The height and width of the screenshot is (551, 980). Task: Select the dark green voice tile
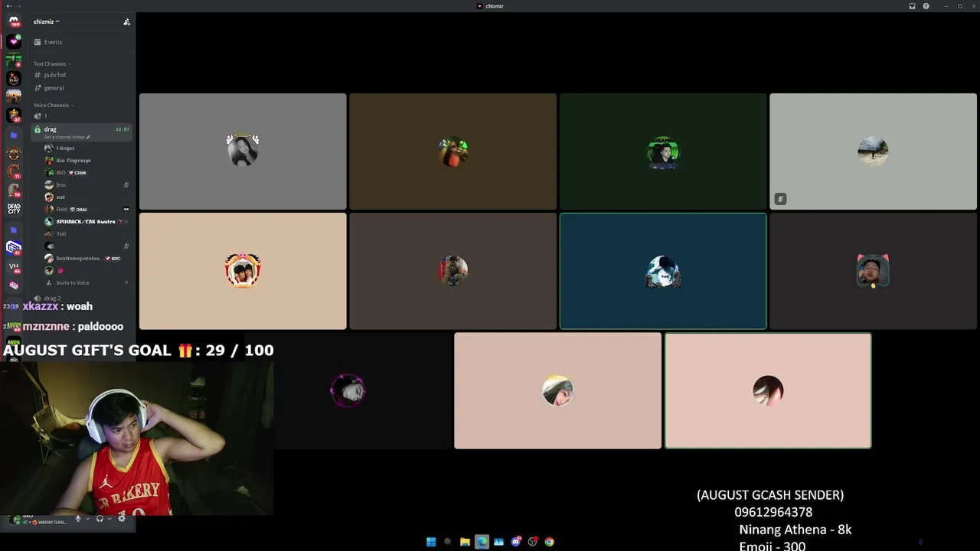pyautogui.click(x=663, y=152)
